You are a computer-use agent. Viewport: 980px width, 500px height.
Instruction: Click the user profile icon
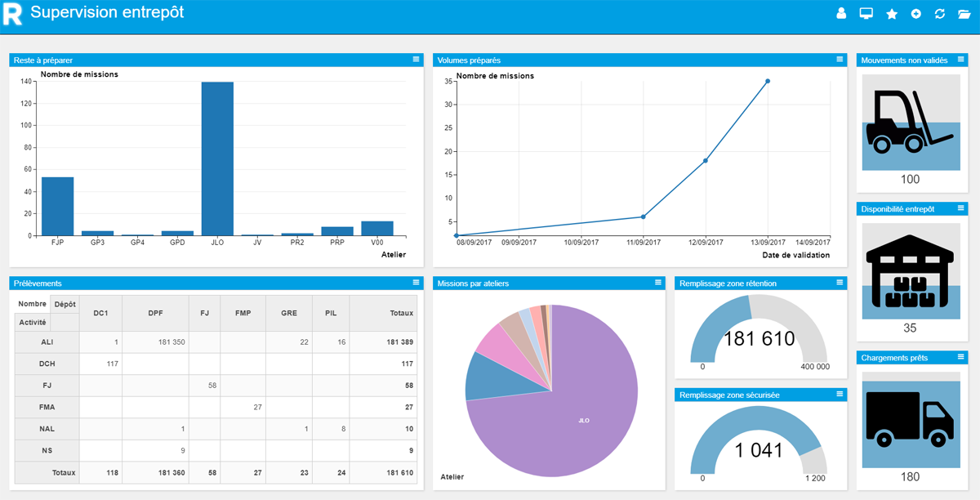842,14
